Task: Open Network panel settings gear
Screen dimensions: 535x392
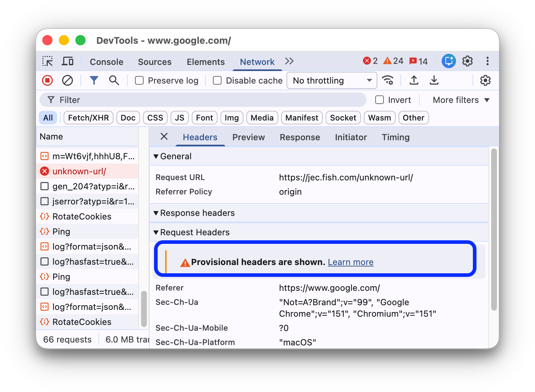Action: point(485,80)
